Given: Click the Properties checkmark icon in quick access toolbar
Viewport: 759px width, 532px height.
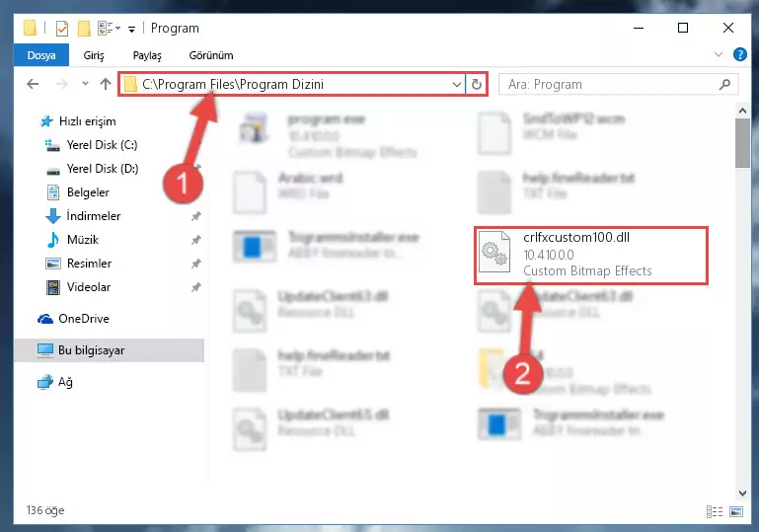Looking at the screenshot, I should 62,29.
